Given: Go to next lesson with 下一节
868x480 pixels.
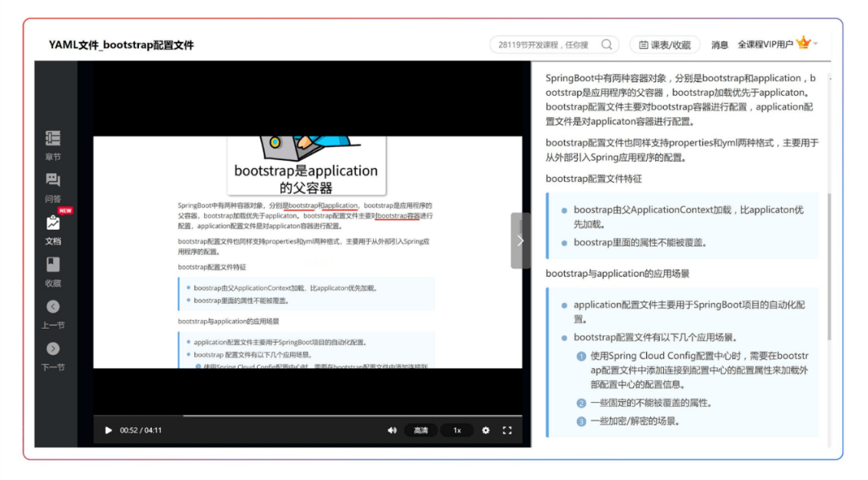Looking at the screenshot, I should coord(53,356).
